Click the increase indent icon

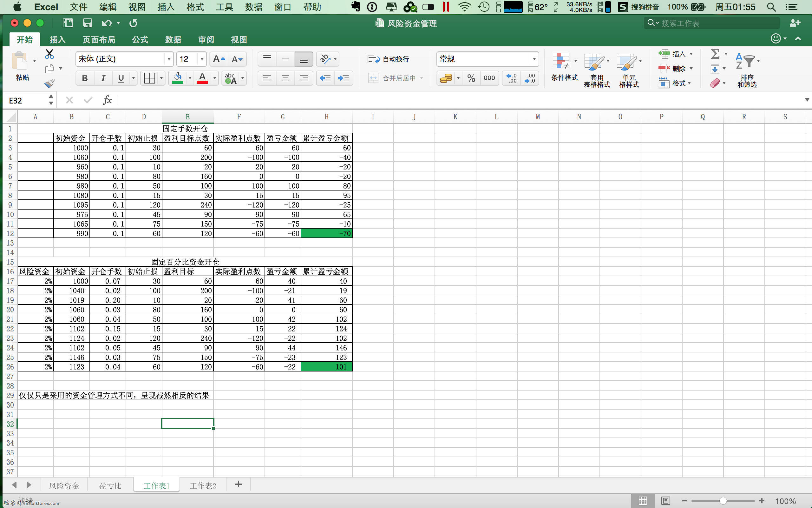click(343, 78)
